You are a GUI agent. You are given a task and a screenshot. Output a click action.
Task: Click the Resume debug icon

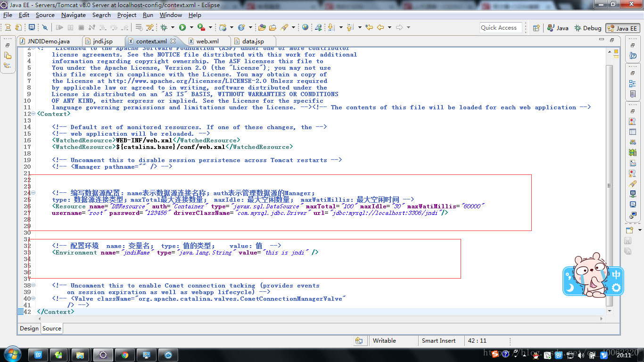pyautogui.click(x=59, y=27)
